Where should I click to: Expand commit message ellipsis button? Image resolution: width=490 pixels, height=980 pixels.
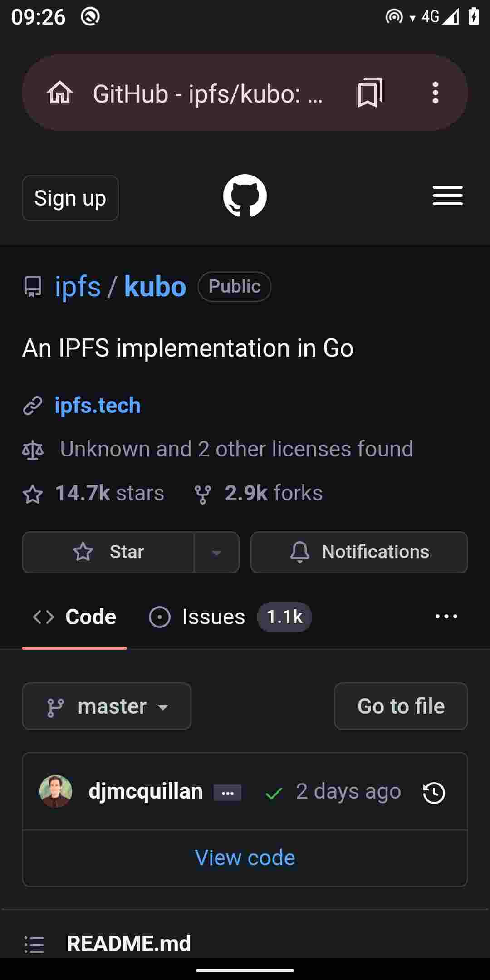(x=228, y=793)
